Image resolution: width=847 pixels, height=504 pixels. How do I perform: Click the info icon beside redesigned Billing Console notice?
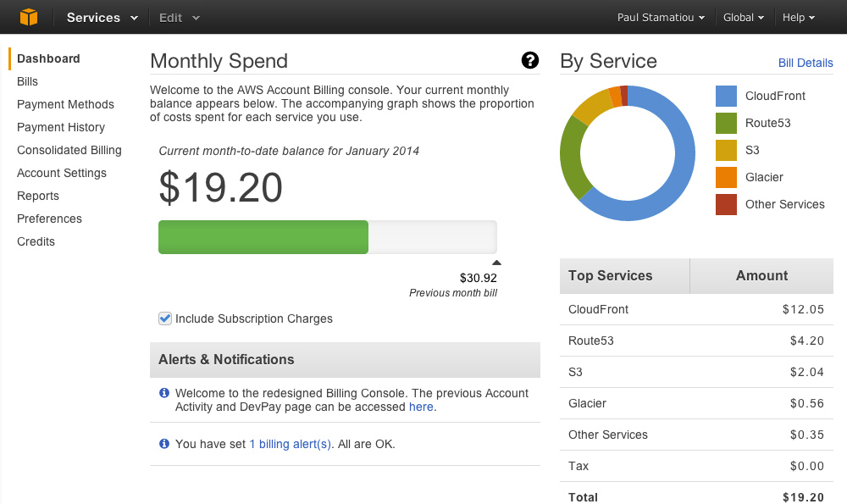(164, 393)
